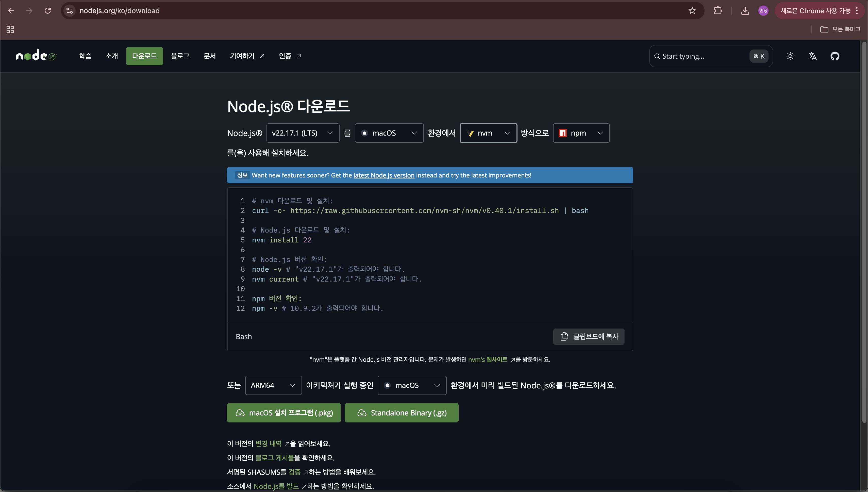Image resolution: width=868 pixels, height=492 pixels.
Task: Click the curl nvm install command line
Action: click(420, 210)
